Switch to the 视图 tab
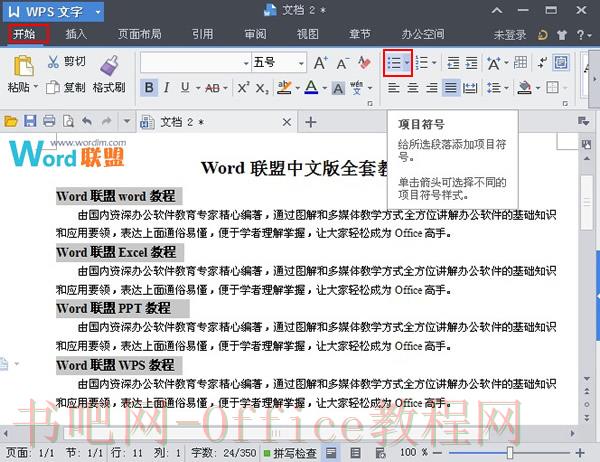Screen dimensions: 600x462 [307, 34]
